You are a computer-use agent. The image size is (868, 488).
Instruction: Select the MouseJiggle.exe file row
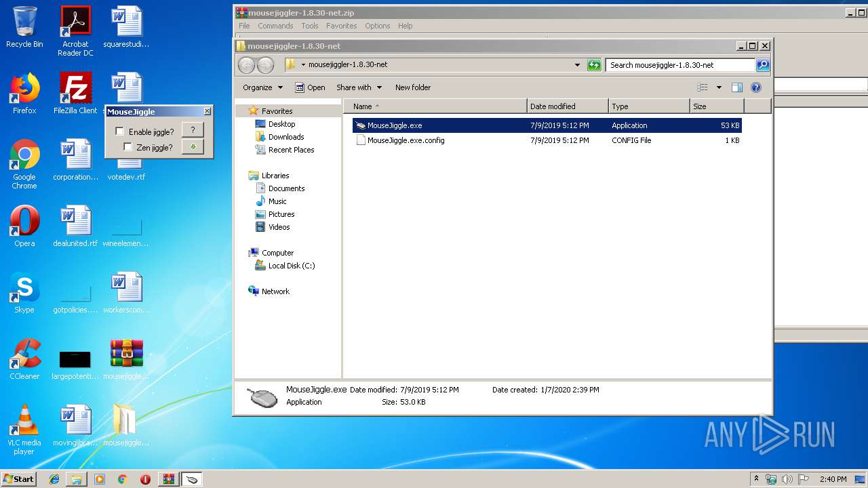click(547, 125)
